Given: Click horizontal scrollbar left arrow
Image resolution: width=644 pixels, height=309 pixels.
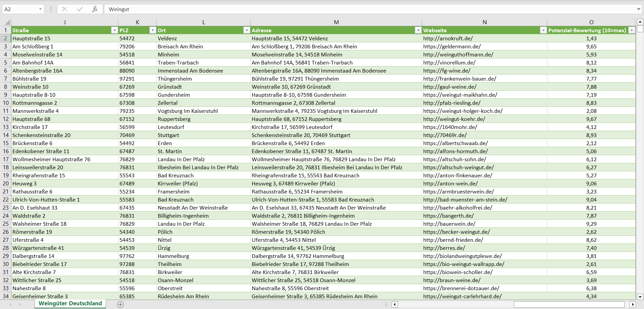Looking at the screenshot, I should click(395, 304).
